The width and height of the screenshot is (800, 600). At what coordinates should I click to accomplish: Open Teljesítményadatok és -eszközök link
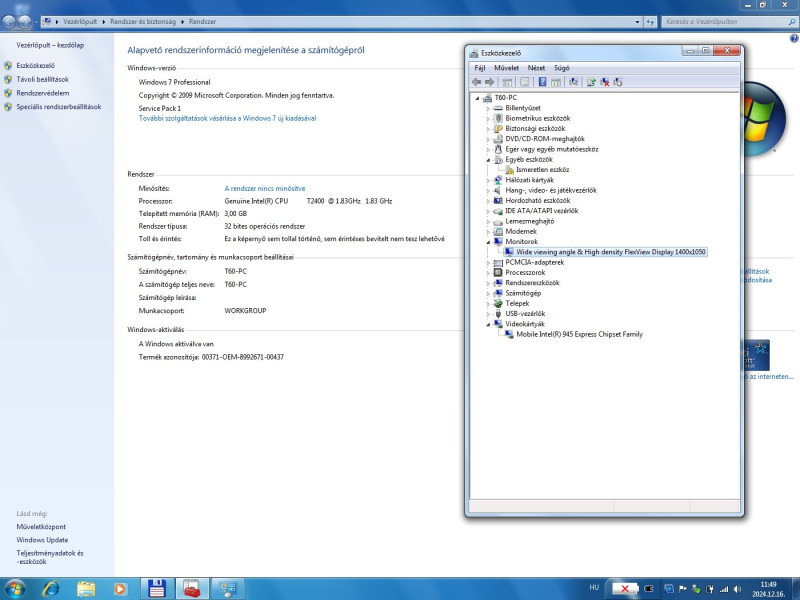click(x=49, y=557)
